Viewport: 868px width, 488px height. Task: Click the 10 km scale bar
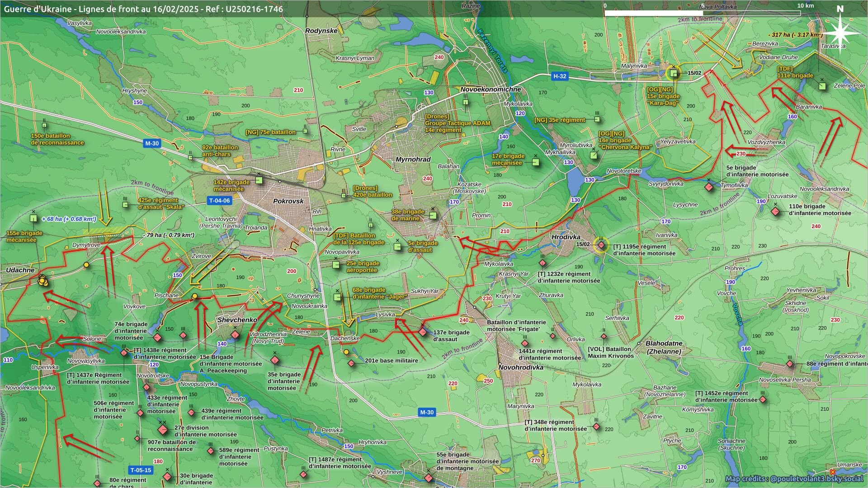click(x=703, y=13)
